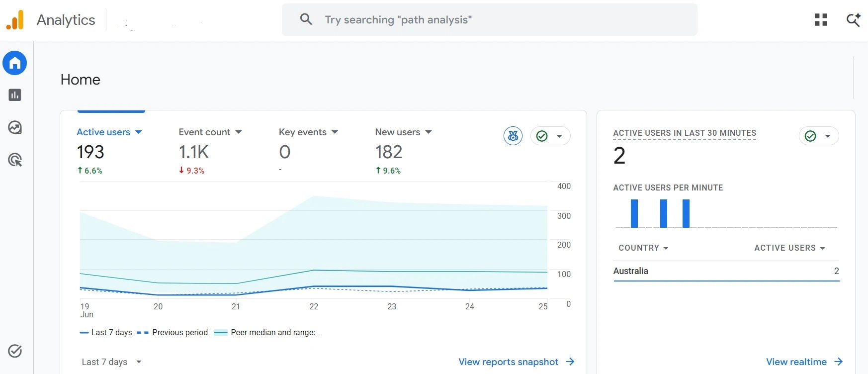This screenshot has height=374, width=868.
Task: Click the first blue bar in per-minute chart
Action: [x=634, y=213]
